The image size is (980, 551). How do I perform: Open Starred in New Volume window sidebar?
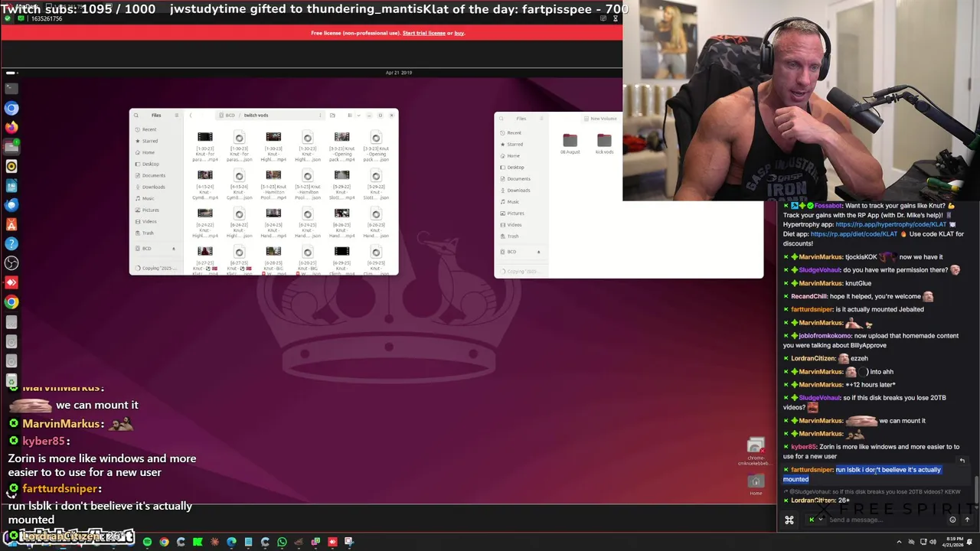pos(521,144)
